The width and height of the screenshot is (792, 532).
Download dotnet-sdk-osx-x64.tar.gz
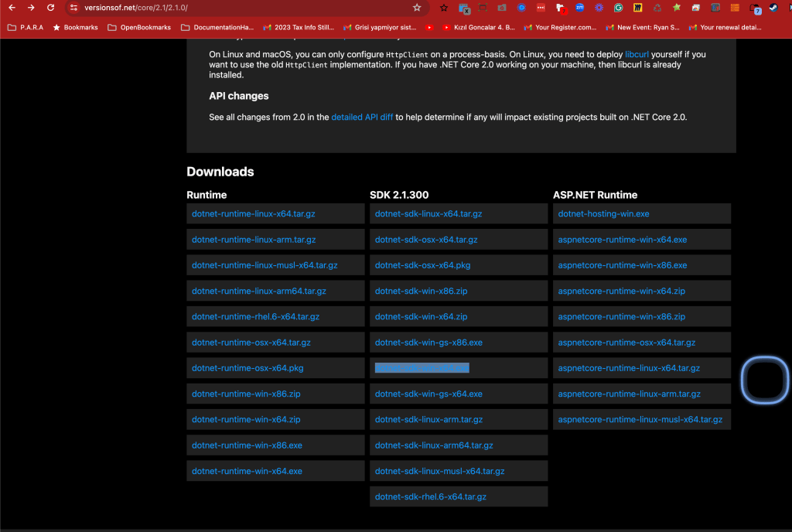coord(426,239)
